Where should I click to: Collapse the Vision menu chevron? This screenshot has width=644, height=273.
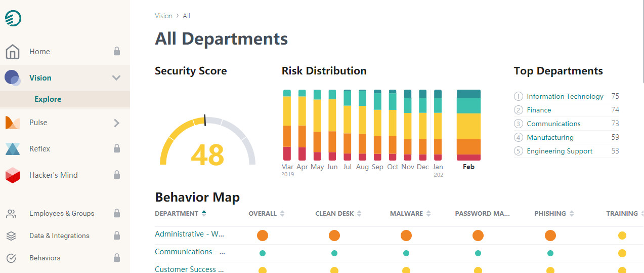[x=116, y=78]
